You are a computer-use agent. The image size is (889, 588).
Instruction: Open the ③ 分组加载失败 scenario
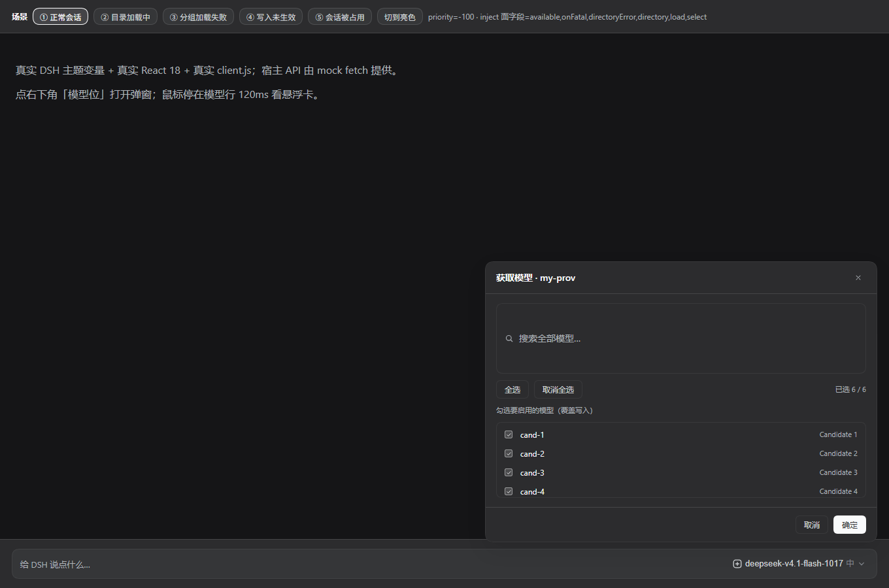[x=198, y=17]
